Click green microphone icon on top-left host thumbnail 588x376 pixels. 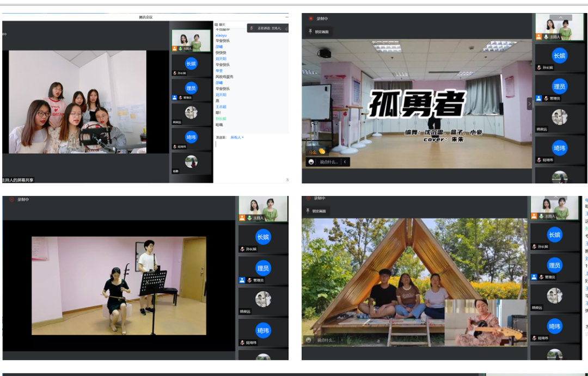point(180,48)
